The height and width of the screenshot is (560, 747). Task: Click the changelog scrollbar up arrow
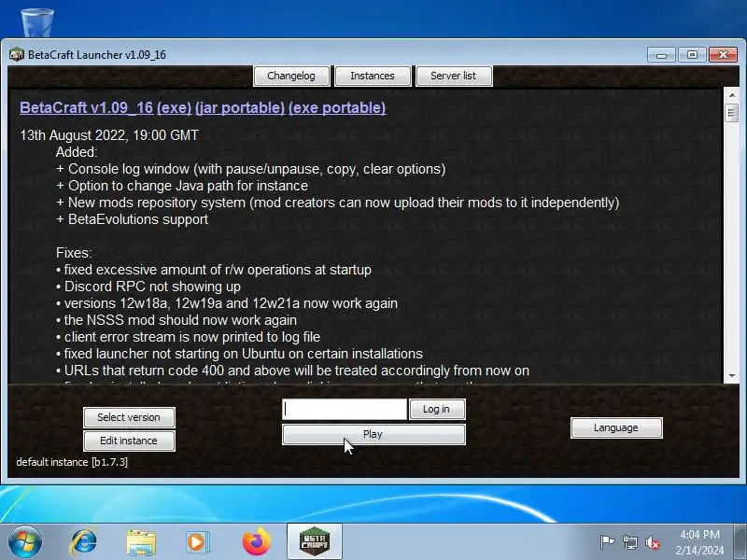point(731,95)
